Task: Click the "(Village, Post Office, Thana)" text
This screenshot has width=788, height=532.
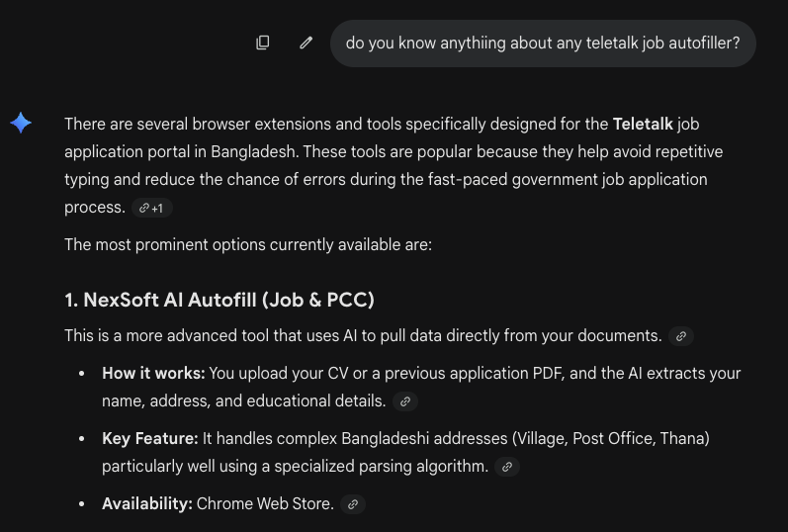Action: (x=611, y=438)
